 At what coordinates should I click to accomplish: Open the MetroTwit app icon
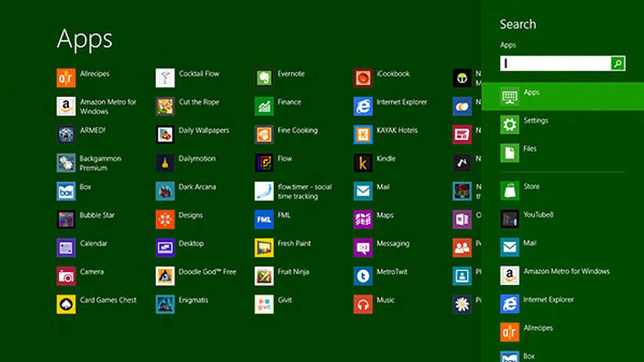(x=363, y=276)
